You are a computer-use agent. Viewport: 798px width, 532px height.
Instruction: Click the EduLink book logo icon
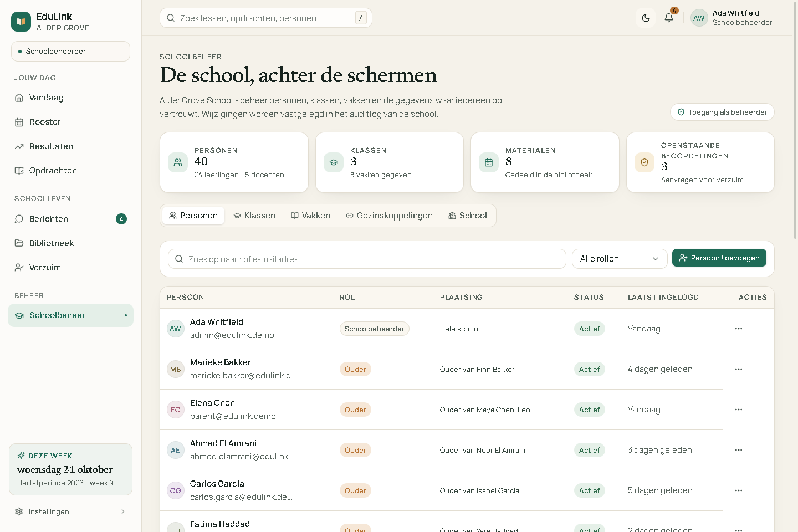pos(21,22)
